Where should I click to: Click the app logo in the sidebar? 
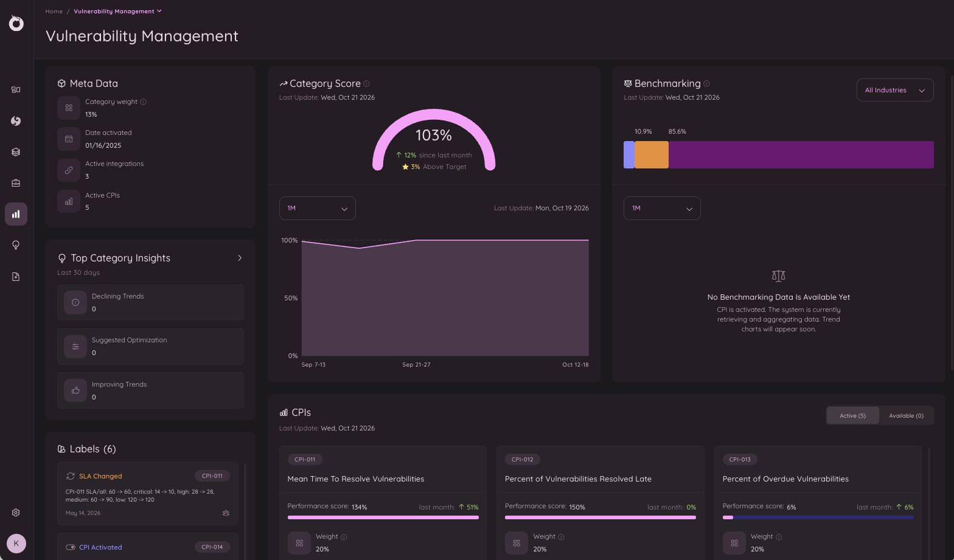16,23
